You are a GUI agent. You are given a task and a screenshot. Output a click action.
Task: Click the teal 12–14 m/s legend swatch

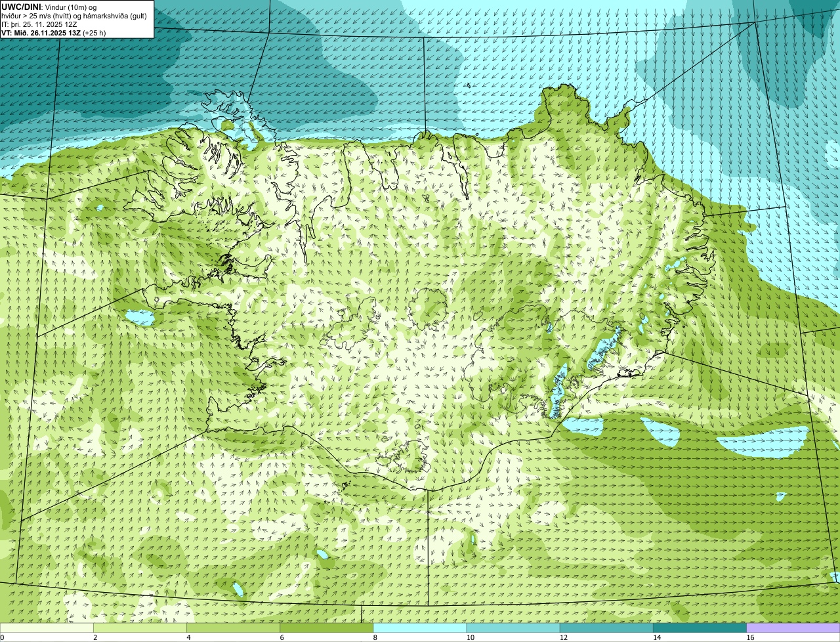(606, 628)
